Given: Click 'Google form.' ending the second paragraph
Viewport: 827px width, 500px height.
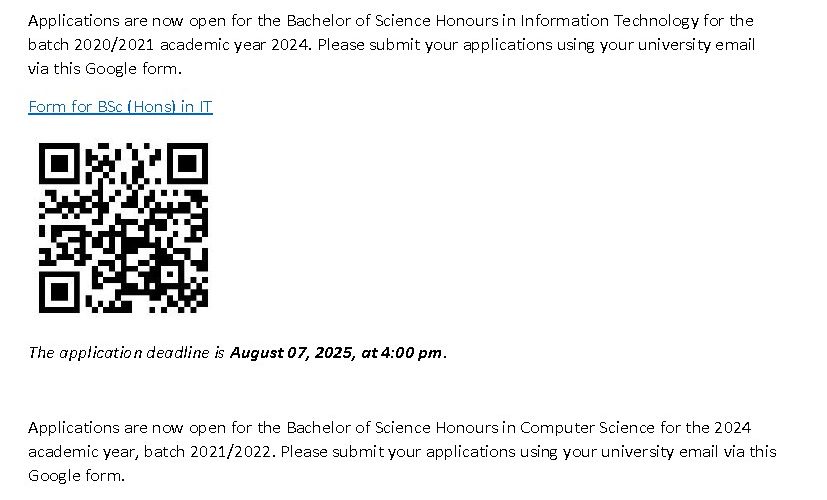Looking at the screenshot, I should tap(76, 476).
